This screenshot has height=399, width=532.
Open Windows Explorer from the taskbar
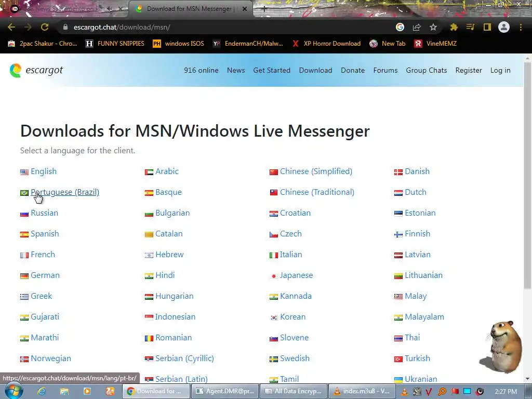pos(64,391)
